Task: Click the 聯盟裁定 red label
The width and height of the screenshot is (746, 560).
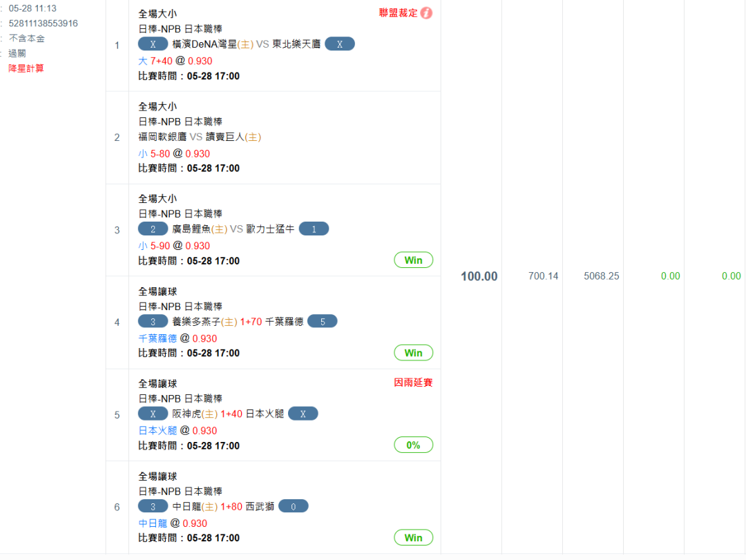Action: 399,13
